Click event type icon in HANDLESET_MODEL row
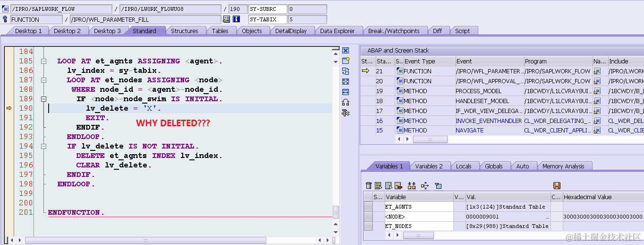This screenshot has width=644, height=245. tap(400, 101)
